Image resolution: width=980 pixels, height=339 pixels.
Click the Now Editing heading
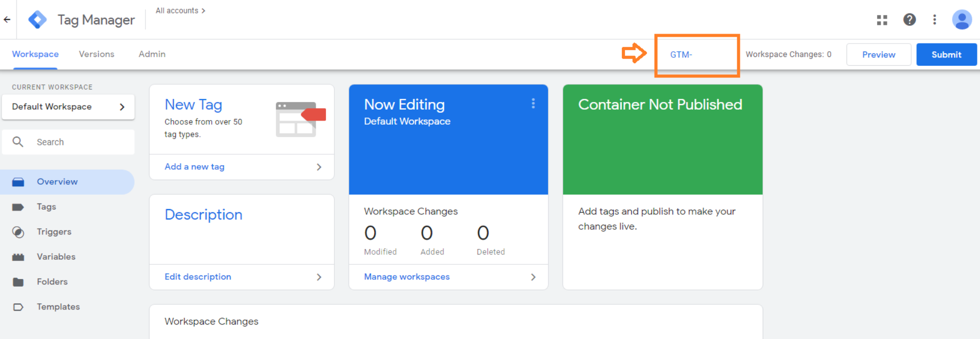click(x=404, y=105)
